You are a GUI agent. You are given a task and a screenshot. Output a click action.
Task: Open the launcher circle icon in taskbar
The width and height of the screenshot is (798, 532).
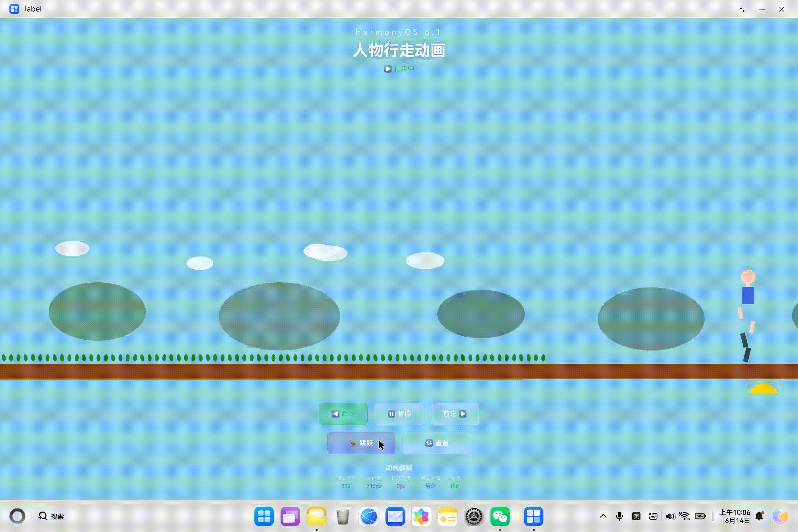click(x=17, y=516)
